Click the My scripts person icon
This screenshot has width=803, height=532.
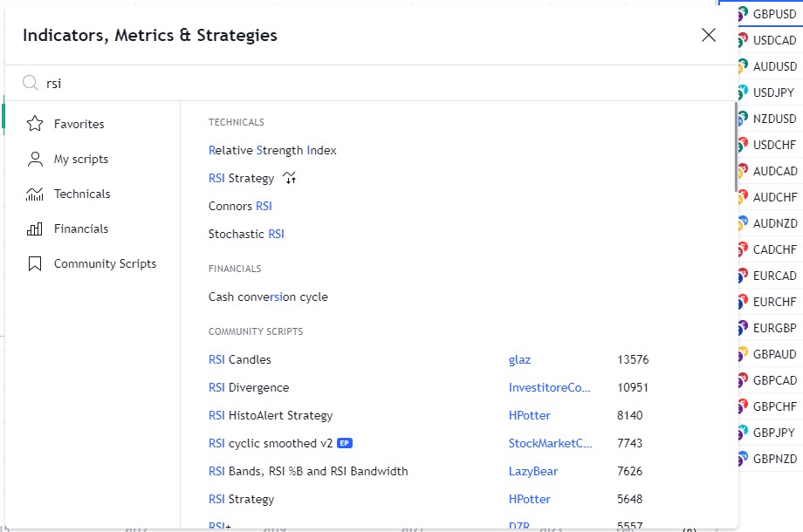[x=35, y=159]
